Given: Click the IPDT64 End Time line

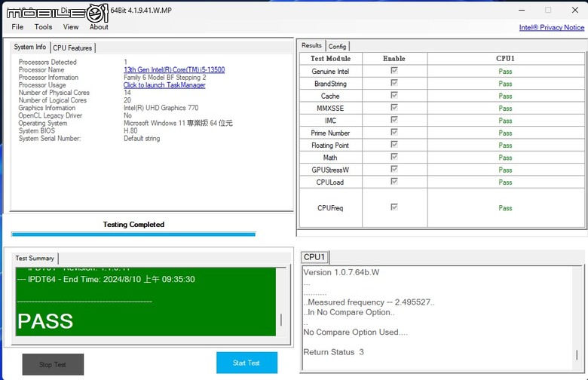Looking at the screenshot, I should [x=106, y=280].
